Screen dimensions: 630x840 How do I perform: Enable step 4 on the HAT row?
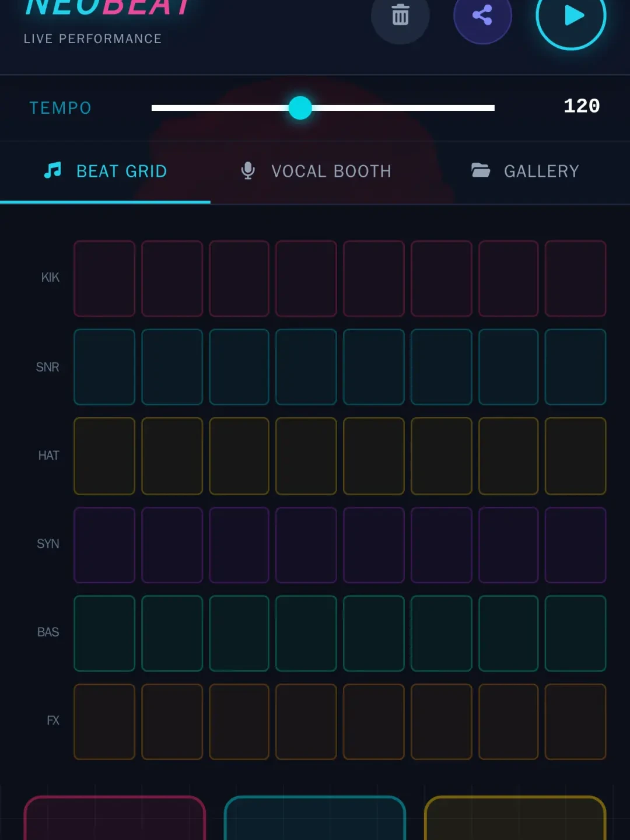click(x=306, y=456)
